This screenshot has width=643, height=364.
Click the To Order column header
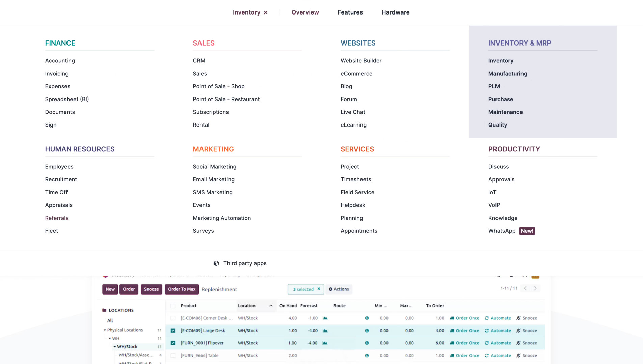click(x=435, y=306)
